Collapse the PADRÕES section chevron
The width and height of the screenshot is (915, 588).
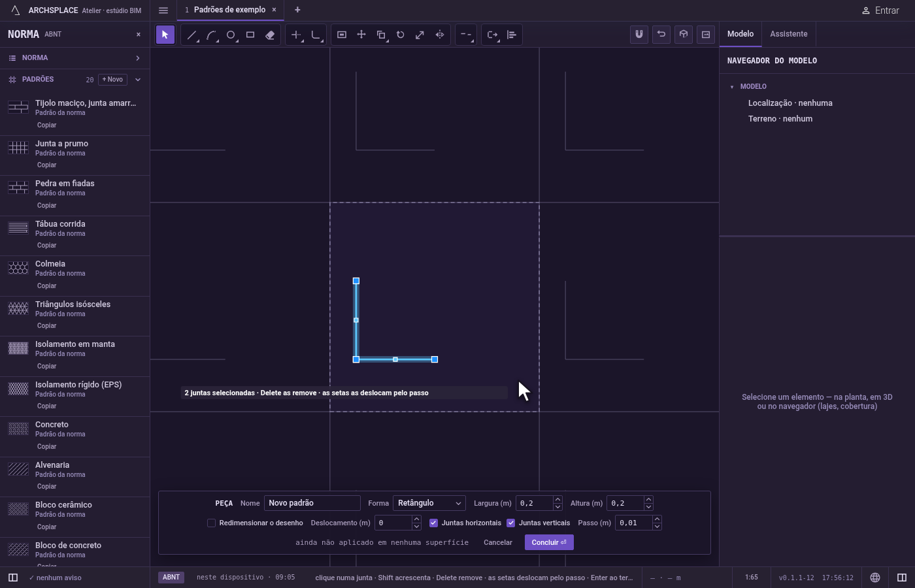pyautogui.click(x=138, y=80)
